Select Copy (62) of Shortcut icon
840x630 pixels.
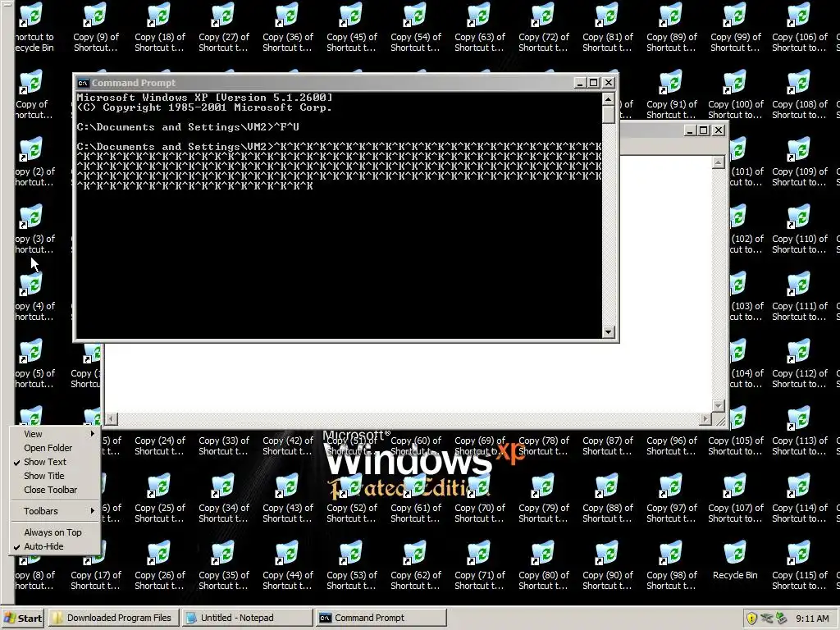pos(416,565)
